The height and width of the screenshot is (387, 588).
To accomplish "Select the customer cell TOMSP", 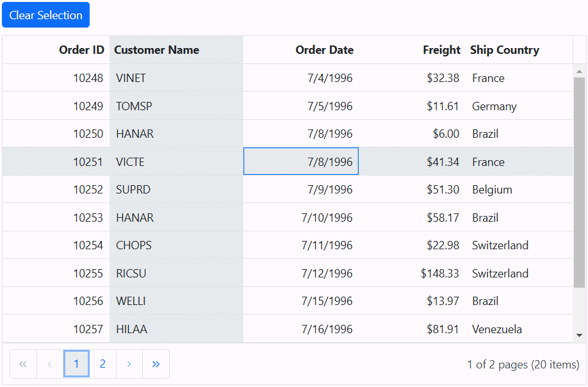I will tap(134, 106).
